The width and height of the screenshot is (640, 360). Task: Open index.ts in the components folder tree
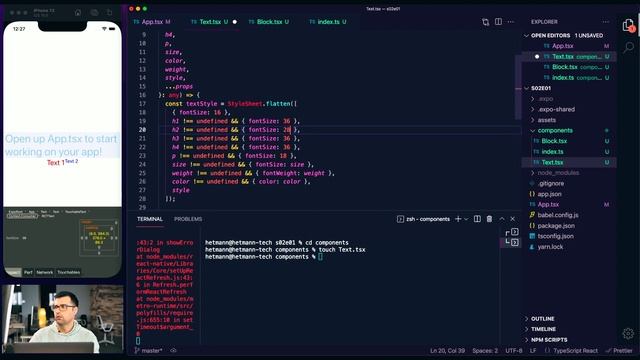[x=552, y=152]
